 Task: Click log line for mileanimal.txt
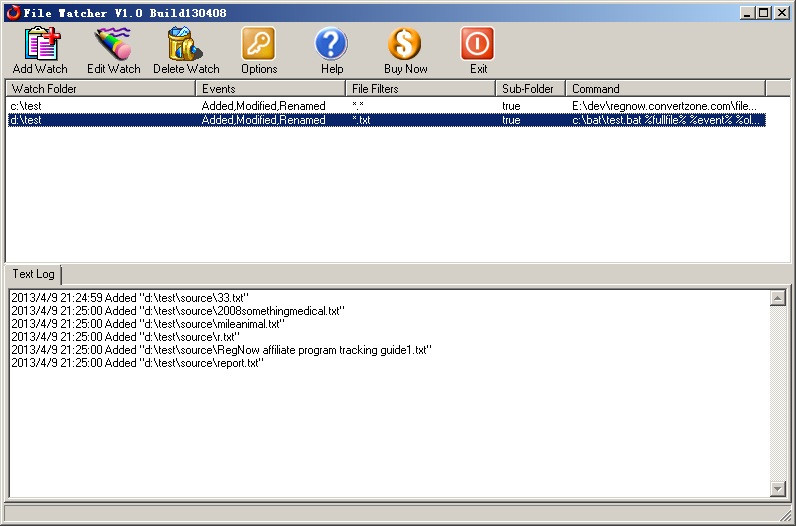click(148, 324)
